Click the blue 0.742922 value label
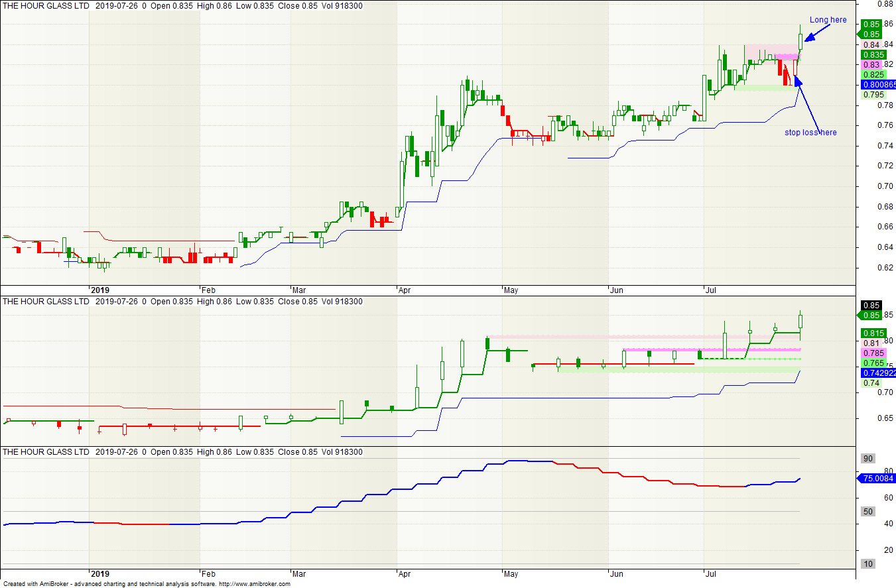The height and width of the screenshot is (588, 896). click(878, 373)
